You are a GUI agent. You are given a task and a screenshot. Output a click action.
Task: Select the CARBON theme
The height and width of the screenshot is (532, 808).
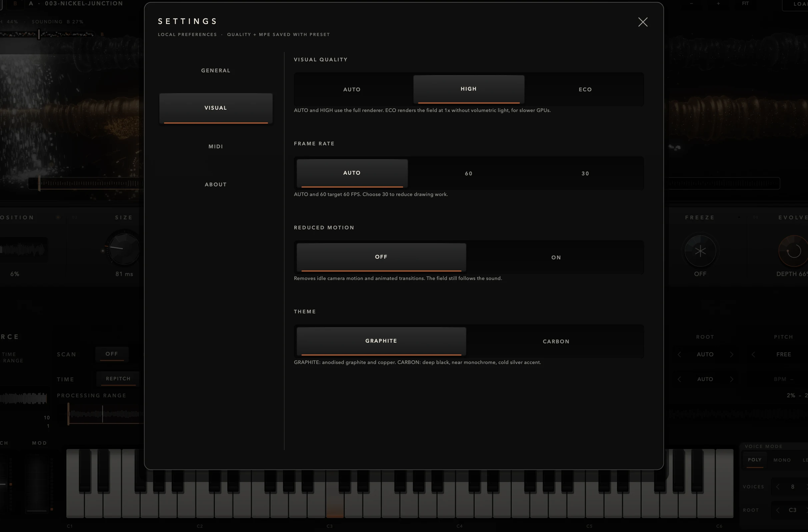tap(556, 342)
